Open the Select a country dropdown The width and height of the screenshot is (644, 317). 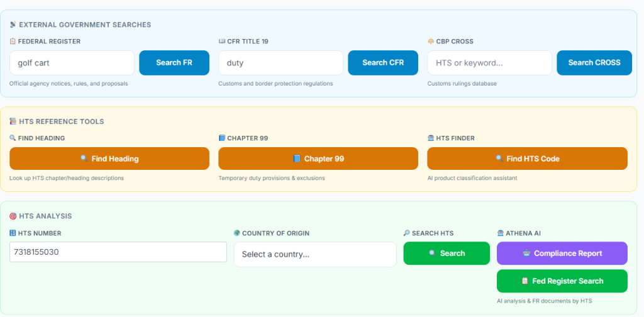click(x=314, y=254)
